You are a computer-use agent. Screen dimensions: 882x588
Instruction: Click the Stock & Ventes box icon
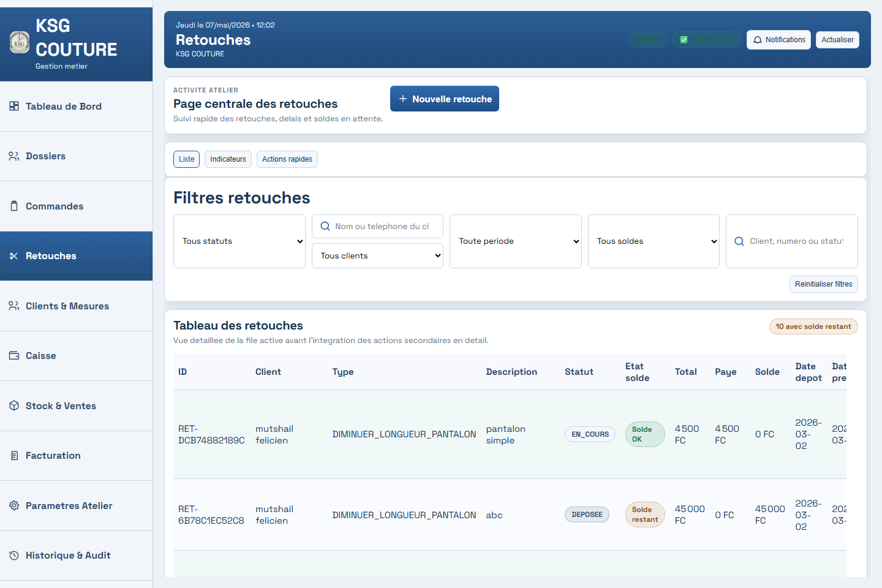click(x=14, y=405)
